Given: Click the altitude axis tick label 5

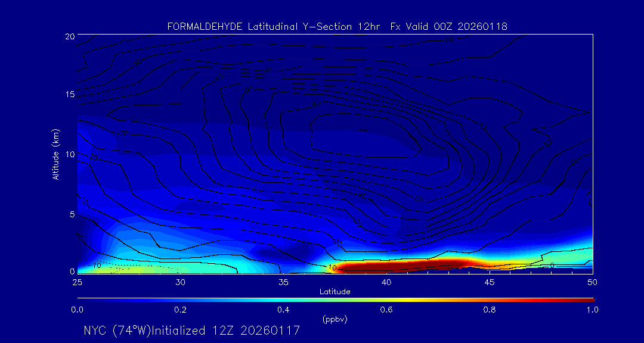Looking at the screenshot, I should click(72, 214).
